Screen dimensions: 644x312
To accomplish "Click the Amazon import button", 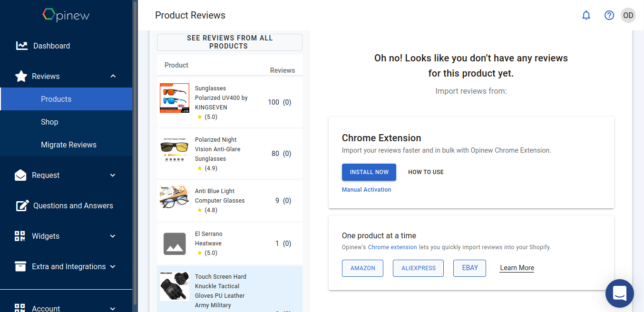I will (x=363, y=268).
